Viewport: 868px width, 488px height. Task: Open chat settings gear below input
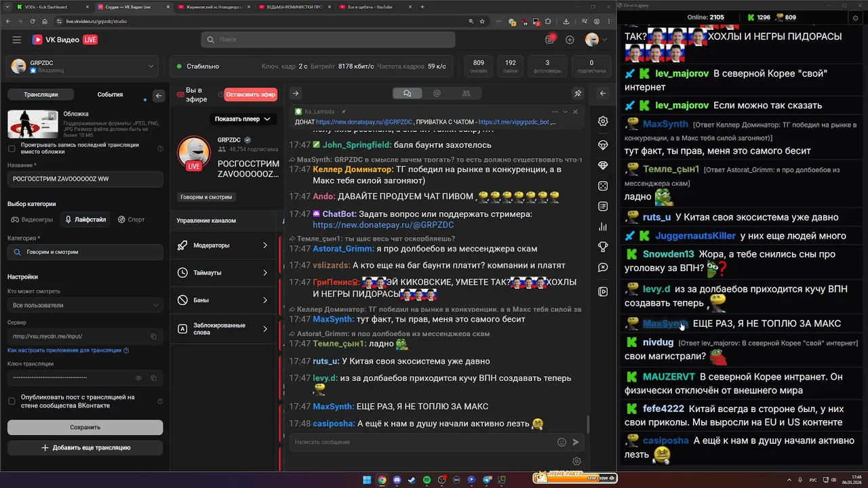(x=576, y=462)
